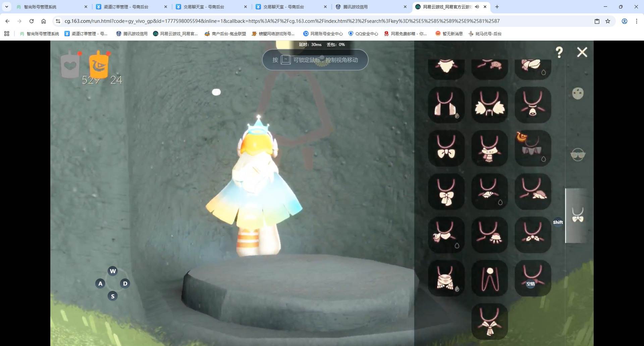
Task: Switch to the 智尚账号管理系统 browser tab
Action: point(51,7)
